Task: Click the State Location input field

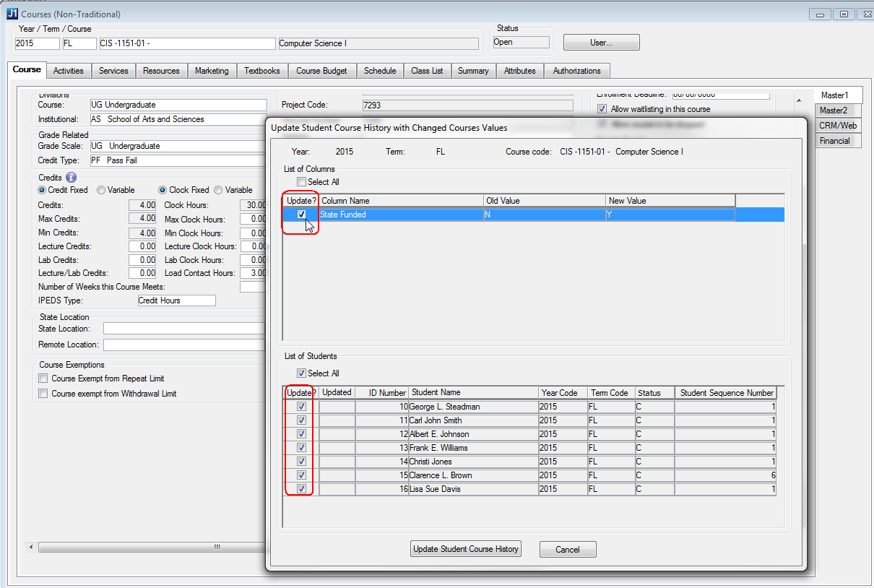Action: pyautogui.click(x=184, y=329)
